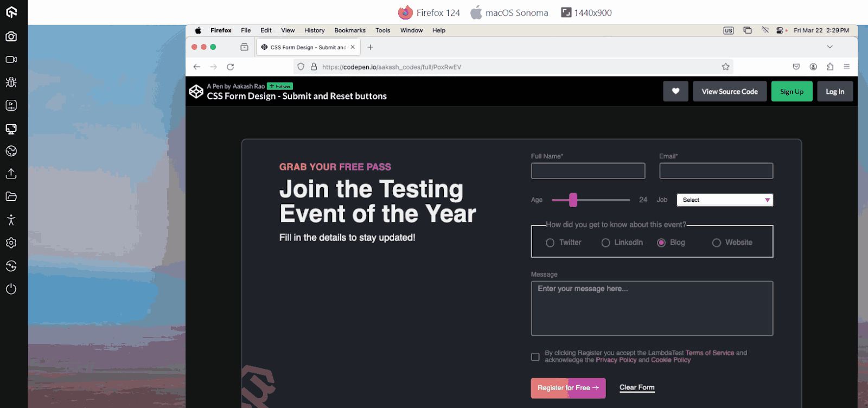Open the bug marking tool
This screenshot has height=408, width=868.
pyautogui.click(x=11, y=82)
